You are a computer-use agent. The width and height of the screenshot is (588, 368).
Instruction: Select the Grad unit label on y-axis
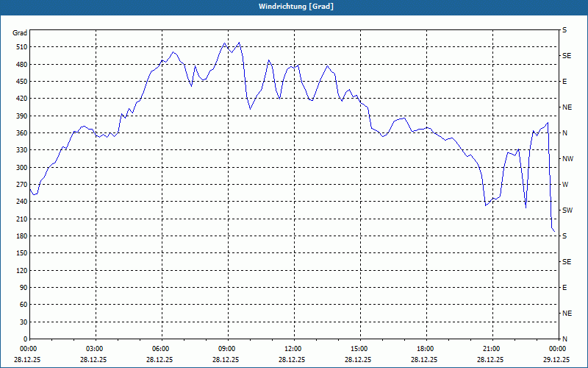(x=20, y=33)
